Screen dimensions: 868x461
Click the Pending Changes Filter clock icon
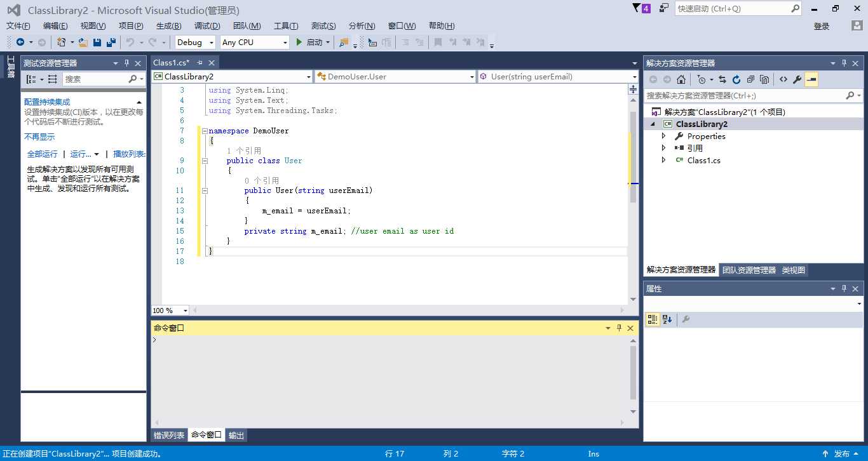point(701,79)
